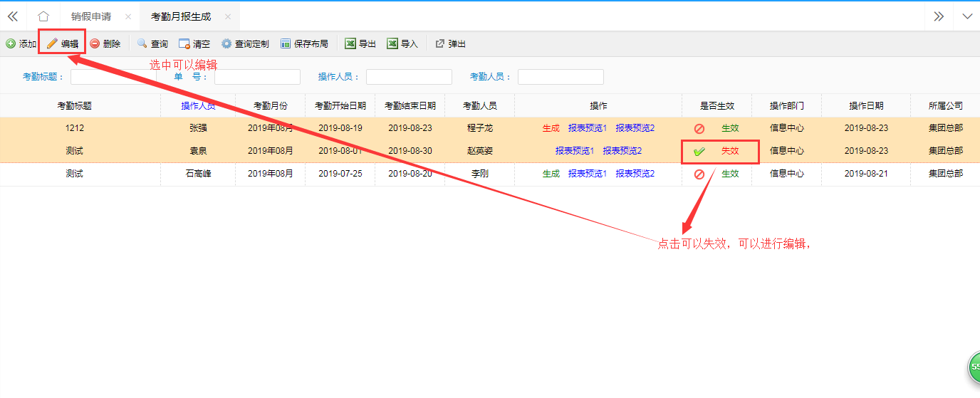Click red prohibited icon in 石高峰 row
This screenshot has width=980, height=398.
pos(699,174)
